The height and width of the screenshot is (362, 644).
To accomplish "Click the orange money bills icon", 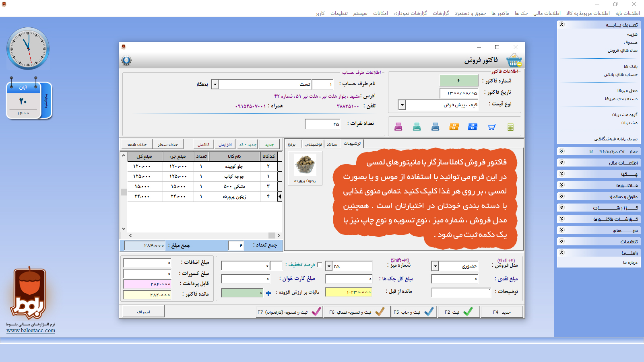I will (454, 127).
